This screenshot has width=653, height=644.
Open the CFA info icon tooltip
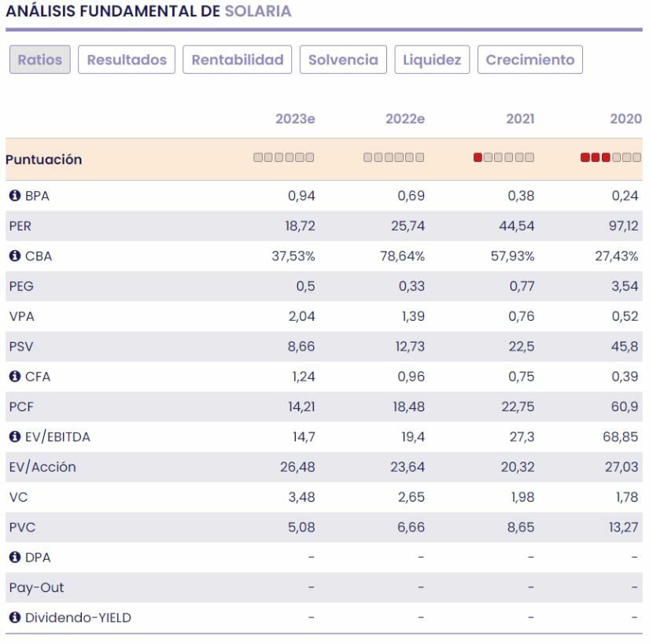(x=15, y=377)
